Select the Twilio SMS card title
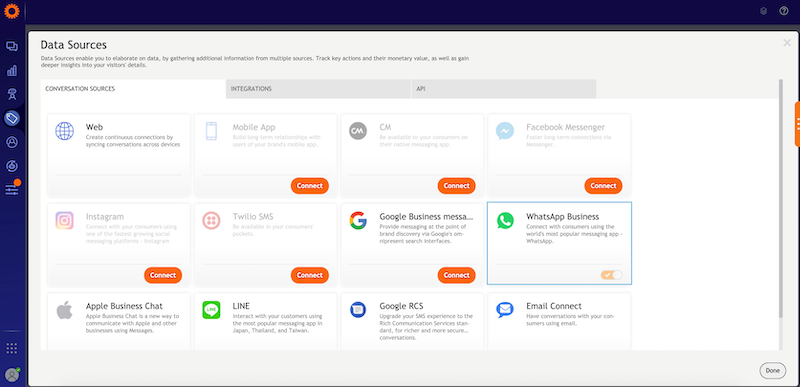The image size is (800, 387). click(253, 217)
